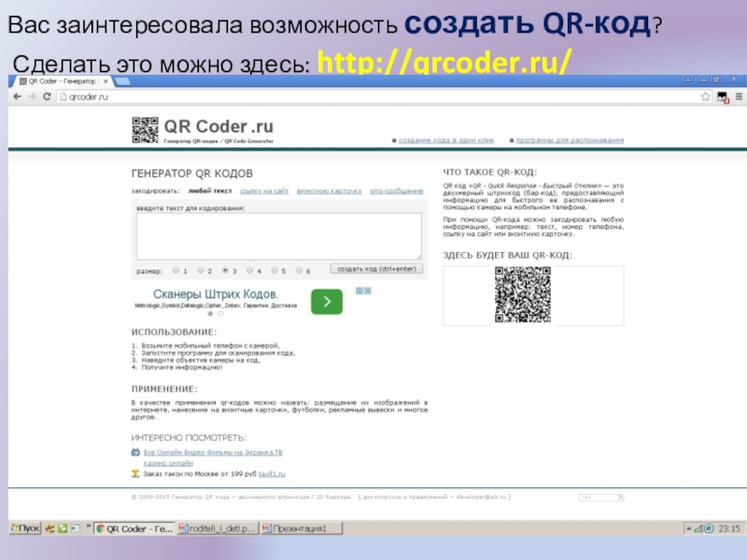Choose 'любой текст' encoding option
This screenshot has width=747, height=560.
pyautogui.click(x=210, y=191)
